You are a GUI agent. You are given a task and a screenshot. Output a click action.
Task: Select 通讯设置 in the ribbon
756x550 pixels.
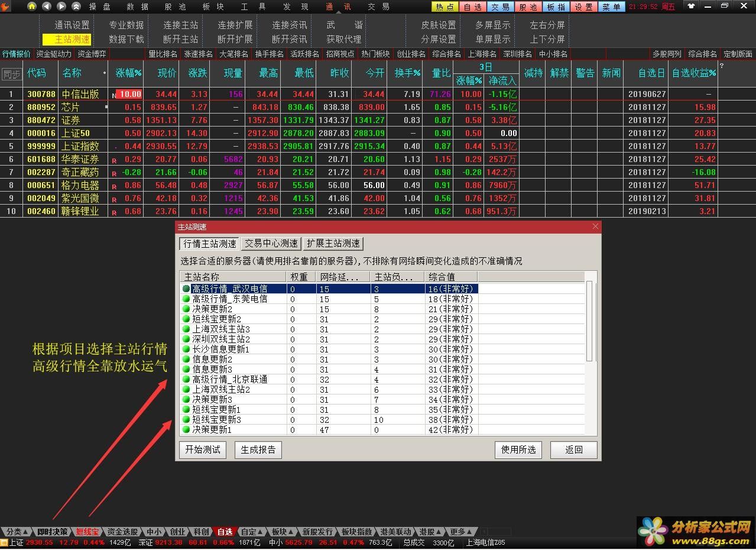[x=72, y=25]
